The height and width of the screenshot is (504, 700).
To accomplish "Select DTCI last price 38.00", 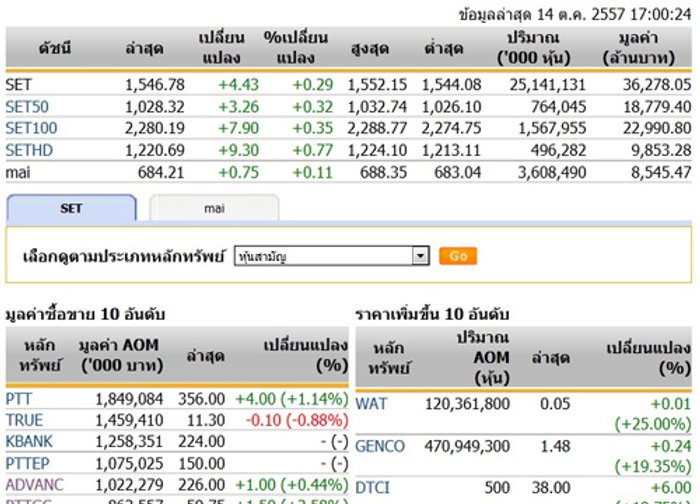I will click(x=551, y=487).
